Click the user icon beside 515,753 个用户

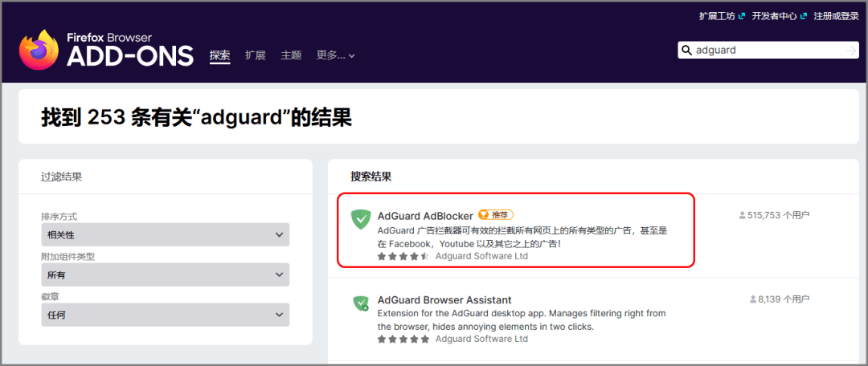click(742, 215)
